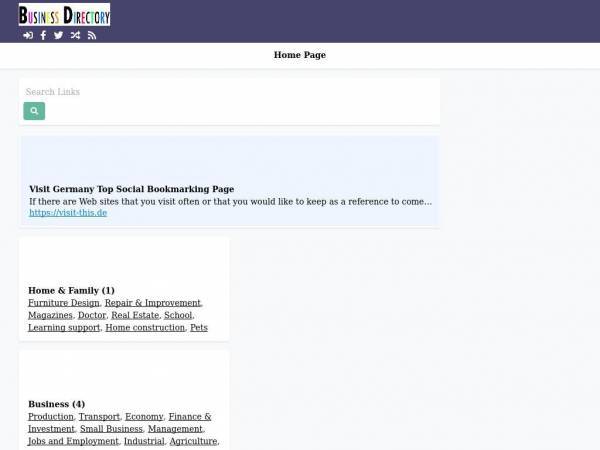Screen dimensions: 600x450
Task: Open the Learning support subcategory
Action: (x=64, y=328)
